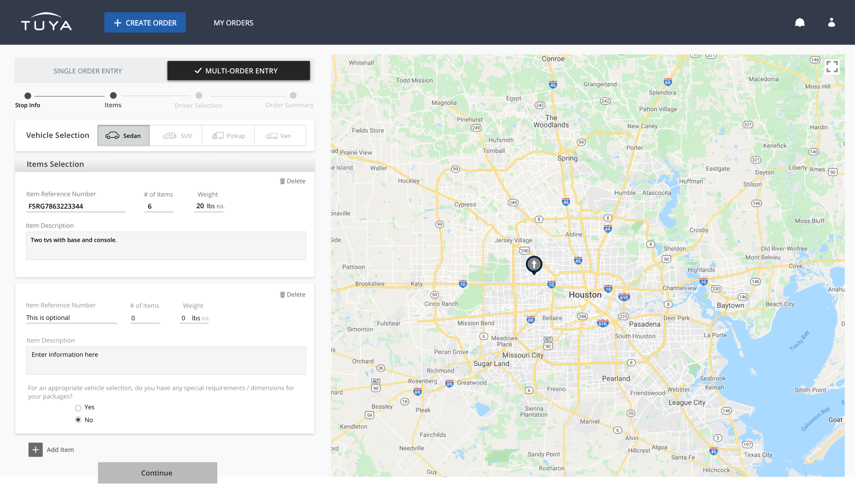This screenshot has height=504, width=855.
Task: Click the Missouri City label on map
Action: tap(523, 355)
